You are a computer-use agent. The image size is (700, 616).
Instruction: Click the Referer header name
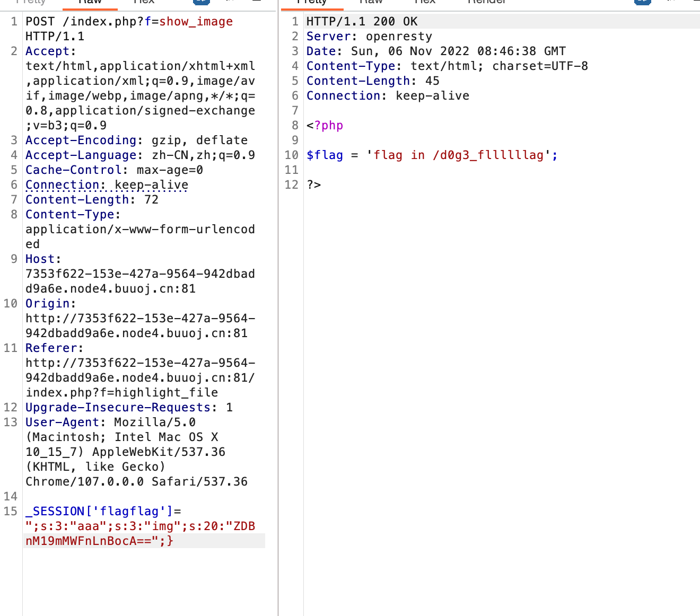tap(51, 348)
